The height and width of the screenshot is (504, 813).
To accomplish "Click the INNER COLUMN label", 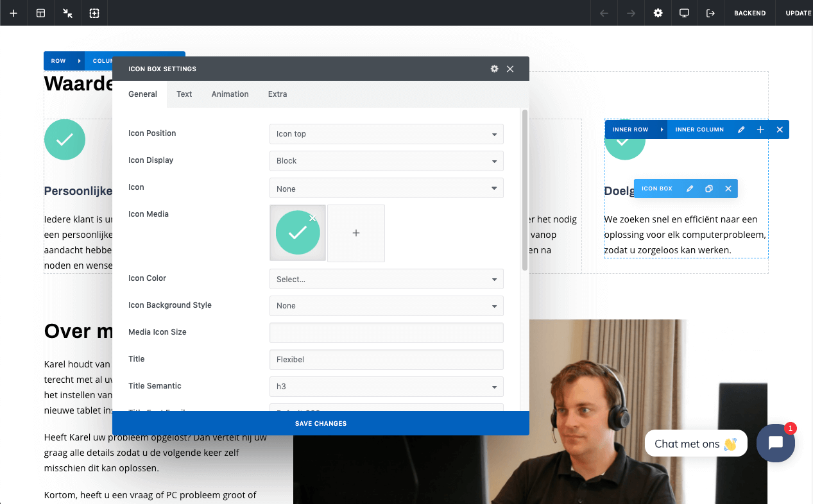I will (699, 130).
